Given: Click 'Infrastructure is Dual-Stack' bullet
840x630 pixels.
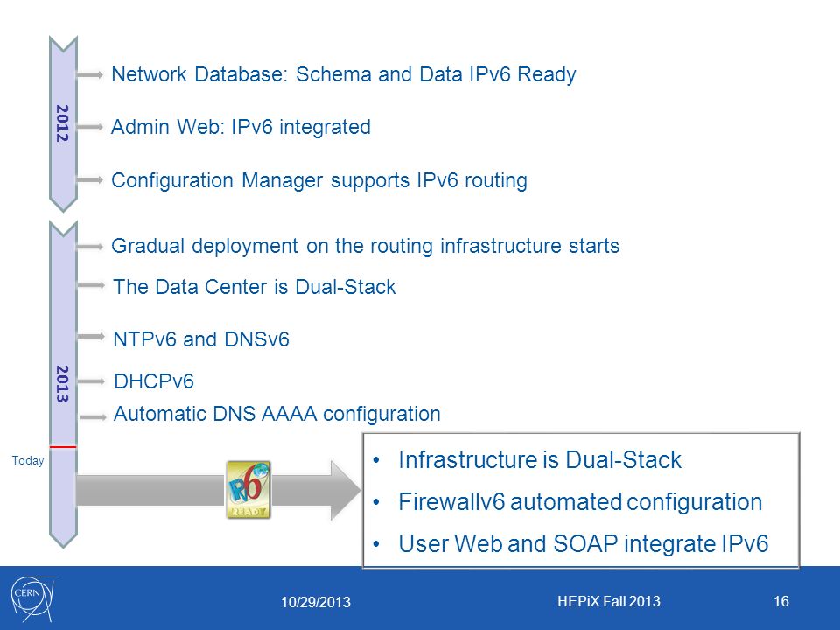Looking at the screenshot, I should pos(540,460).
